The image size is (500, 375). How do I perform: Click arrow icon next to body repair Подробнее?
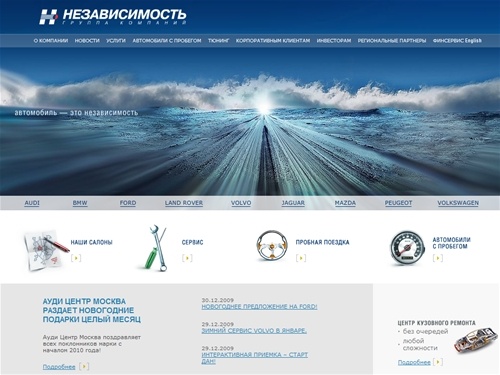coord(438,362)
